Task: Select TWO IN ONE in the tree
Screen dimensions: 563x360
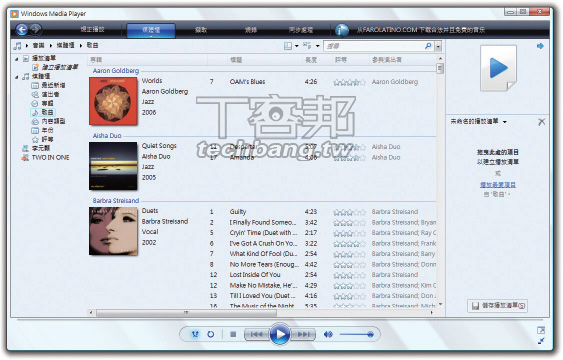Action: [46, 158]
